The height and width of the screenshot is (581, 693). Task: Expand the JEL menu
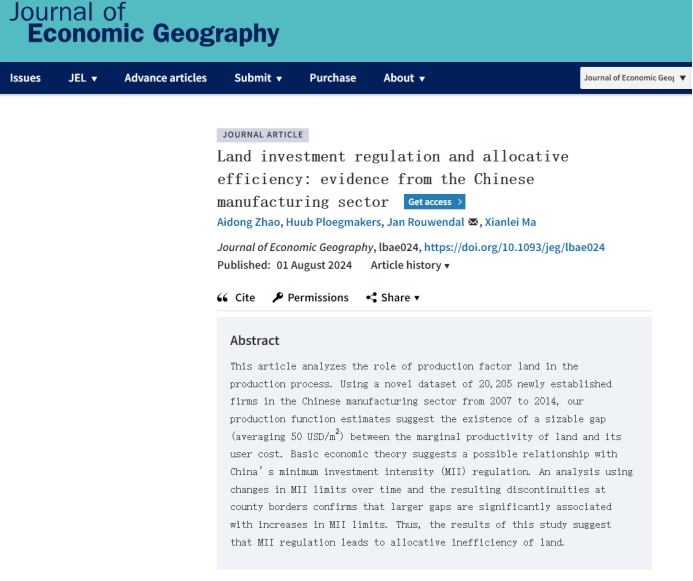pyautogui.click(x=82, y=78)
